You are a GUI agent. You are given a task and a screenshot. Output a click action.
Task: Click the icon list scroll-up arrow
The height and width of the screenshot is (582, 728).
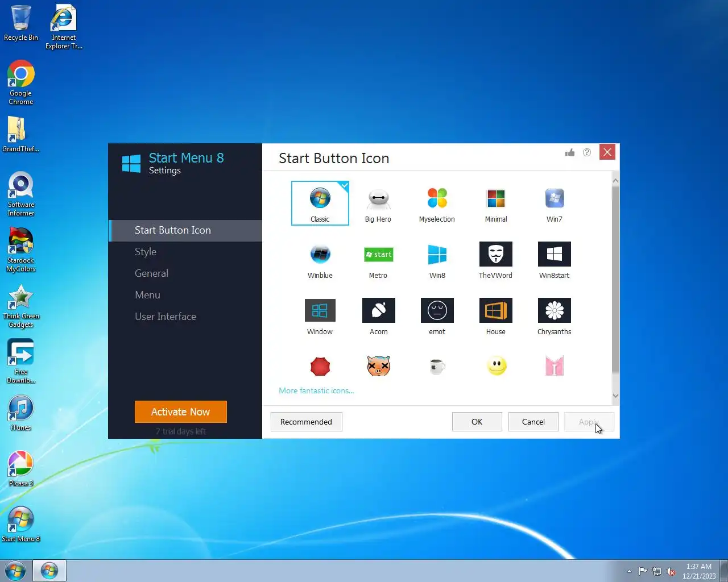615,181
